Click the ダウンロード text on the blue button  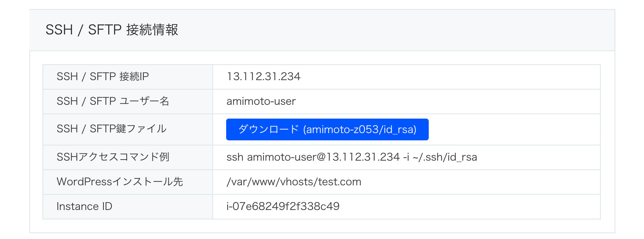coord(268,129)
